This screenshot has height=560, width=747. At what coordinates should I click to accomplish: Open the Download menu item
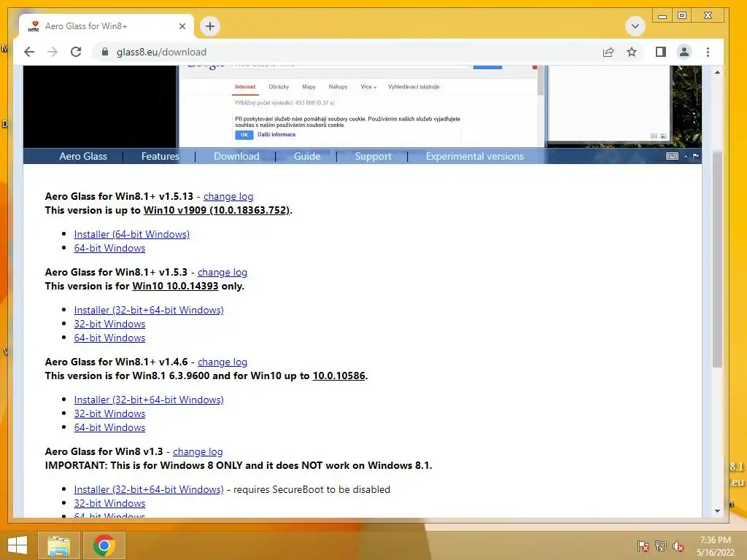[236, 156]
